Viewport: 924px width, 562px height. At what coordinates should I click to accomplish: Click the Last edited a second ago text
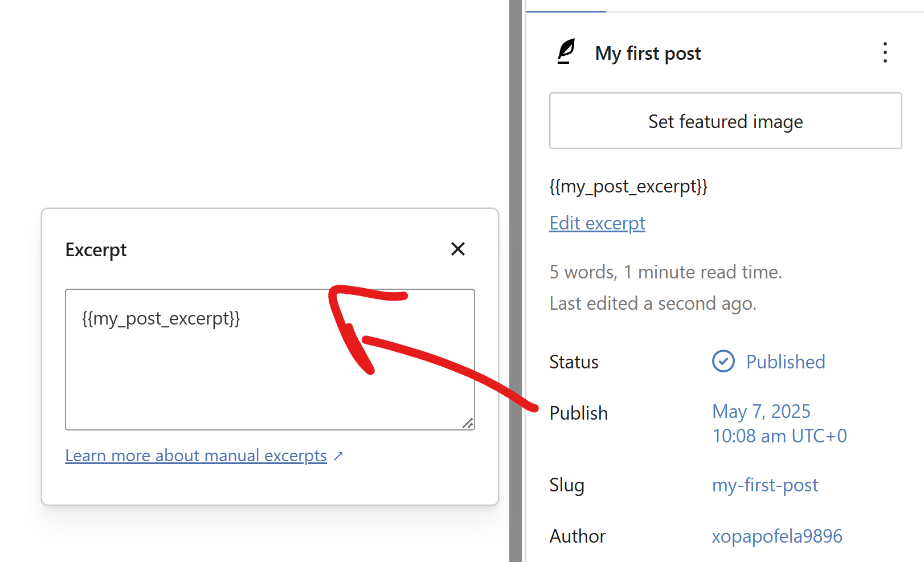pyautogui.click(x=652, y=303)
